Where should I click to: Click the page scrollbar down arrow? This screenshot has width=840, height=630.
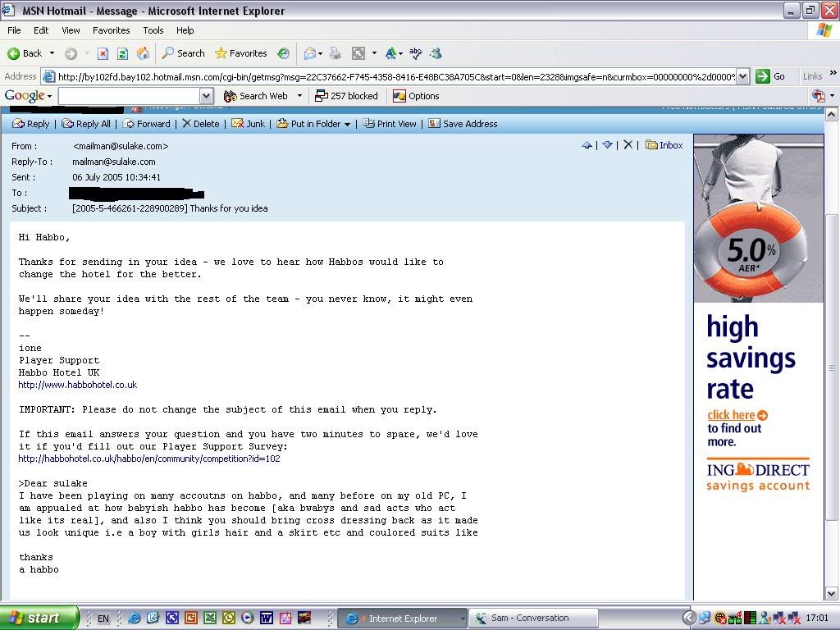[832, 593]
